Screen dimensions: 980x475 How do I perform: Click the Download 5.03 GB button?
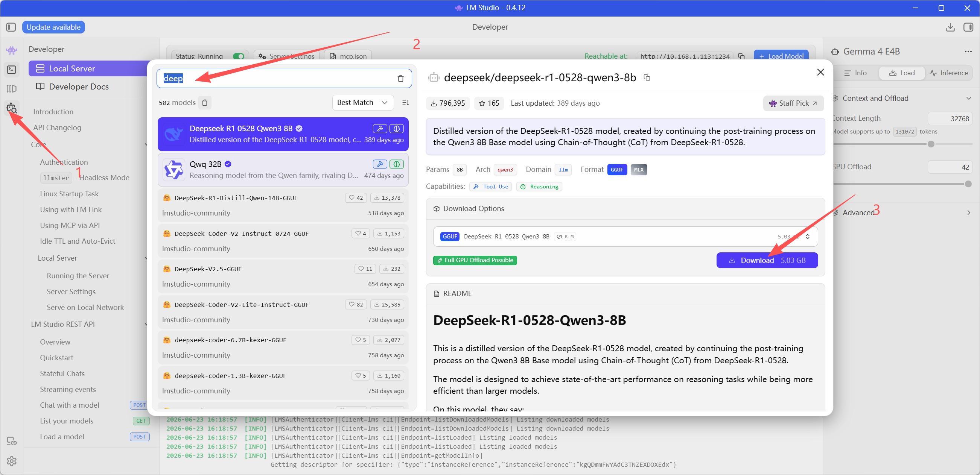pos(767,261)
